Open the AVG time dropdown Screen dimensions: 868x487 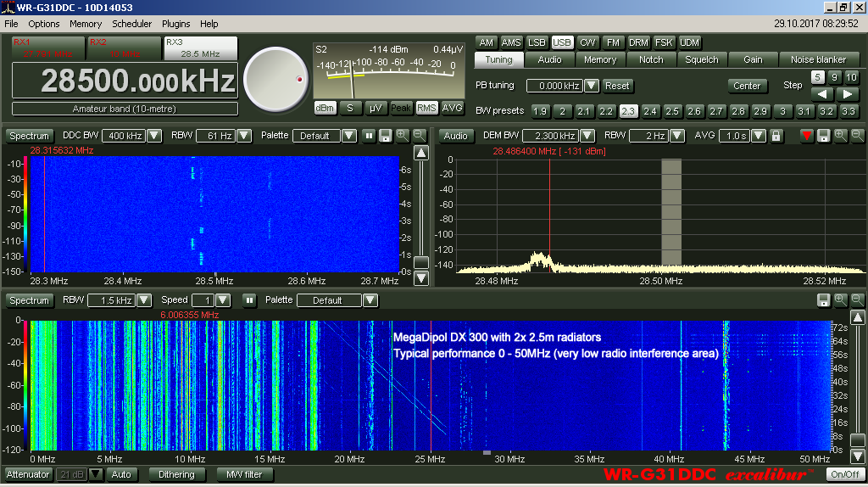pyautogui.click(x=759, y=136)
